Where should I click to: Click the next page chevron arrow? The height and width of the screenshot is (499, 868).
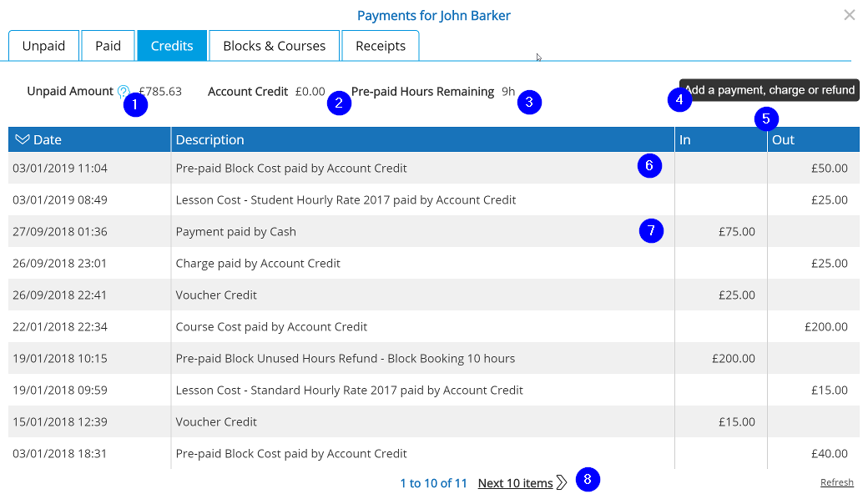562,482
